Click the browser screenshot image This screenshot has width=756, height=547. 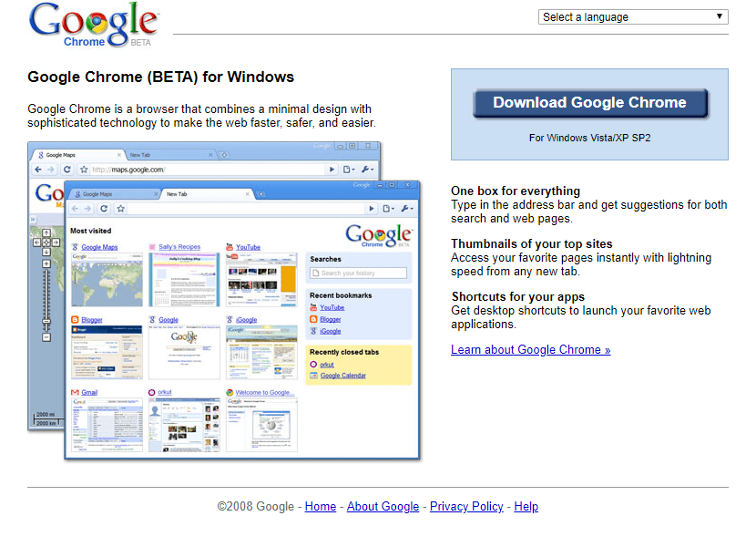tap(224, 300)
